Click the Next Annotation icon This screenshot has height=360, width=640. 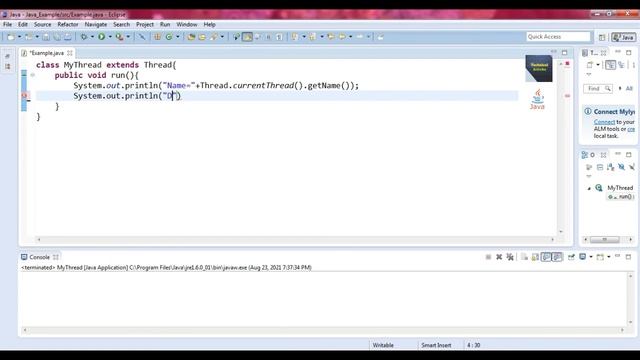[x=295, y=37]
